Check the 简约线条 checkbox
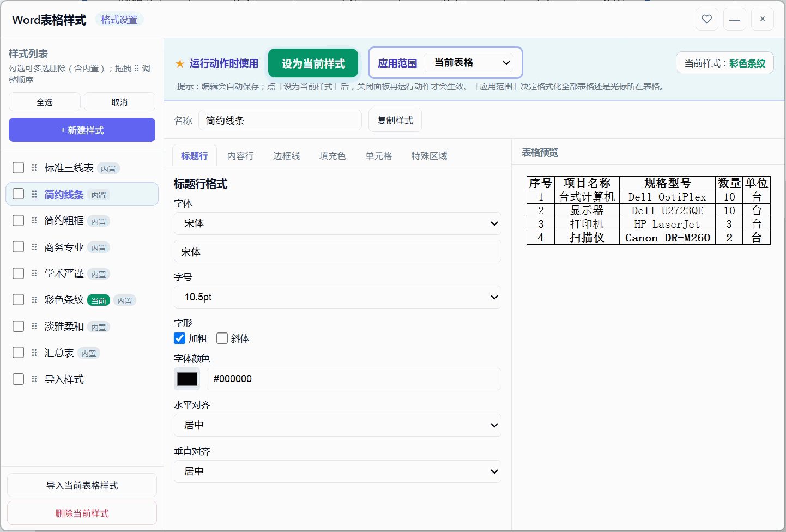Screen dimensions: 786x532 (x=18, y=194)
